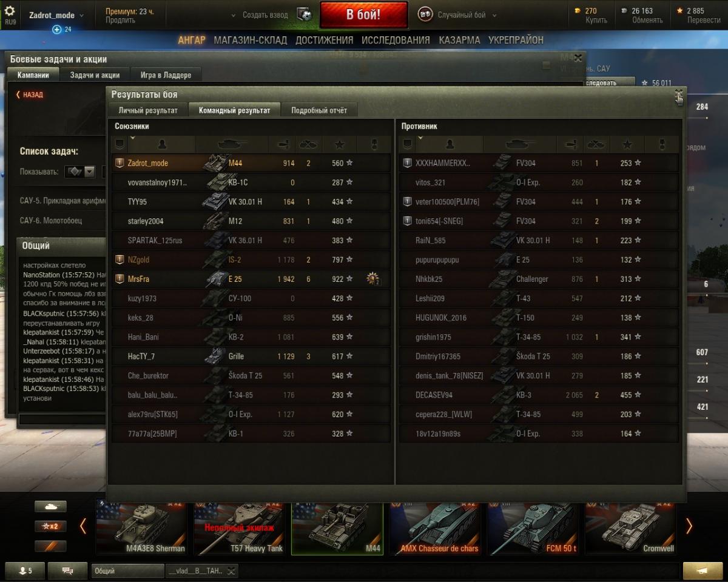Go back with the НАЗАД chevron link
The image size is (728, 582).
click(x=29, y=95)
